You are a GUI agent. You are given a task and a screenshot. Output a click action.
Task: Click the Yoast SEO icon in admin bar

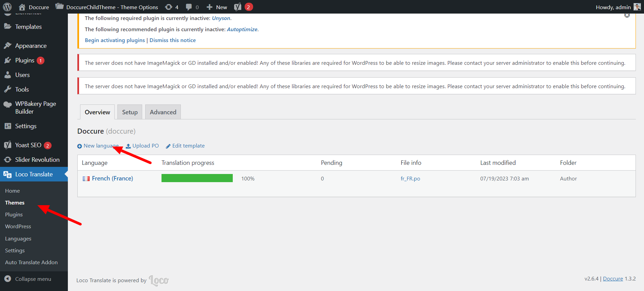tap(238, 7)
